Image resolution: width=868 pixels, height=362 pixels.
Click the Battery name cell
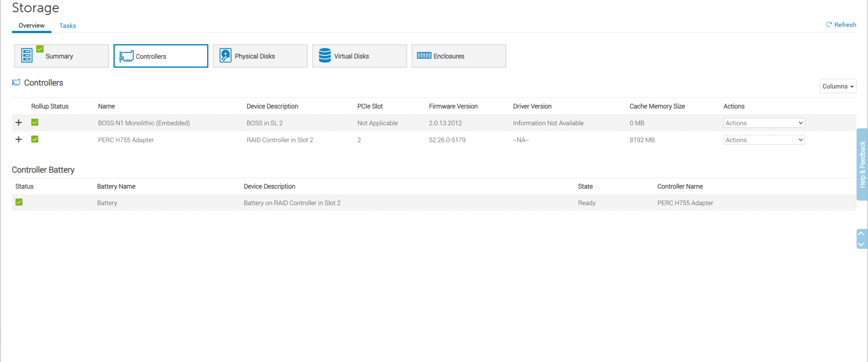[x=107, y=203]
